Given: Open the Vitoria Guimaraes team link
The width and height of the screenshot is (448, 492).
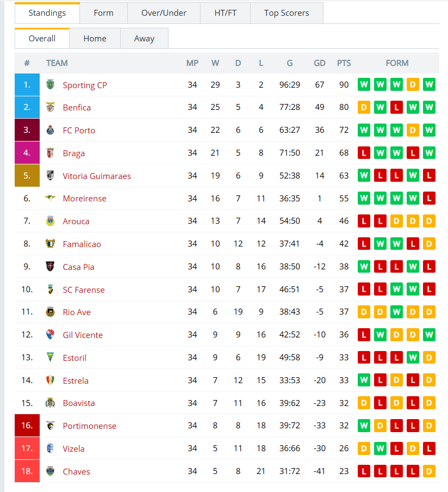Looking at the screenshot, I should pos(97,176).
